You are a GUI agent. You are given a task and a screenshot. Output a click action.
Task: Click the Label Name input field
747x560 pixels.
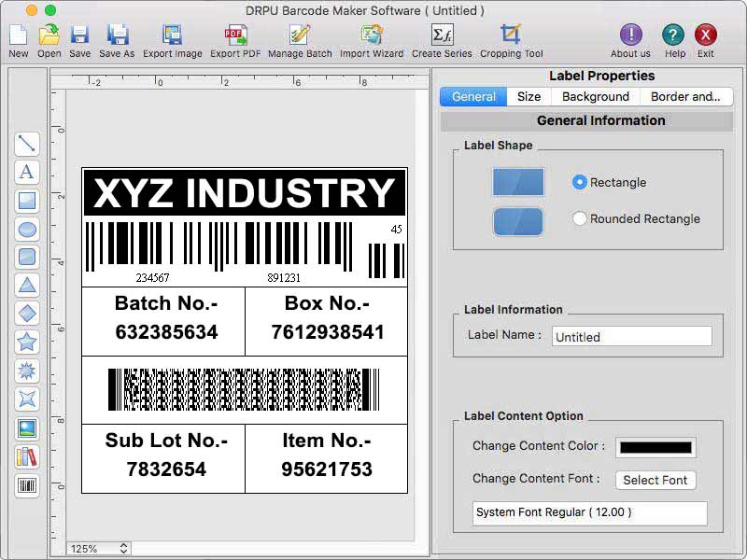click(x=631, y=337)
